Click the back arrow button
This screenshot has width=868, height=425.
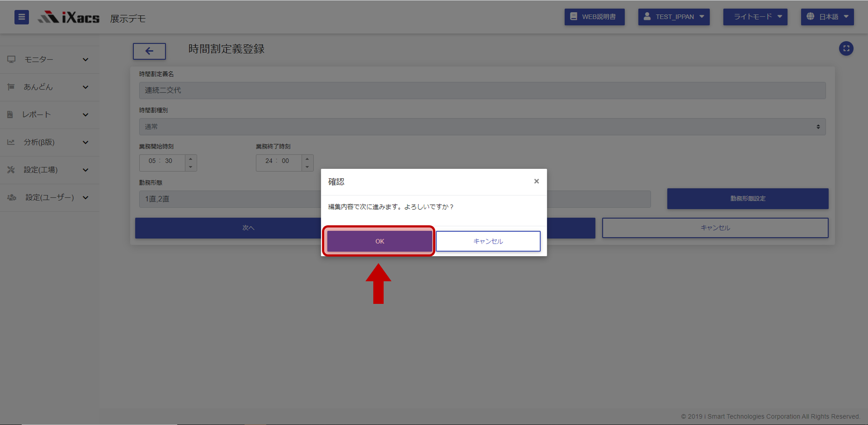pos(149,51)
